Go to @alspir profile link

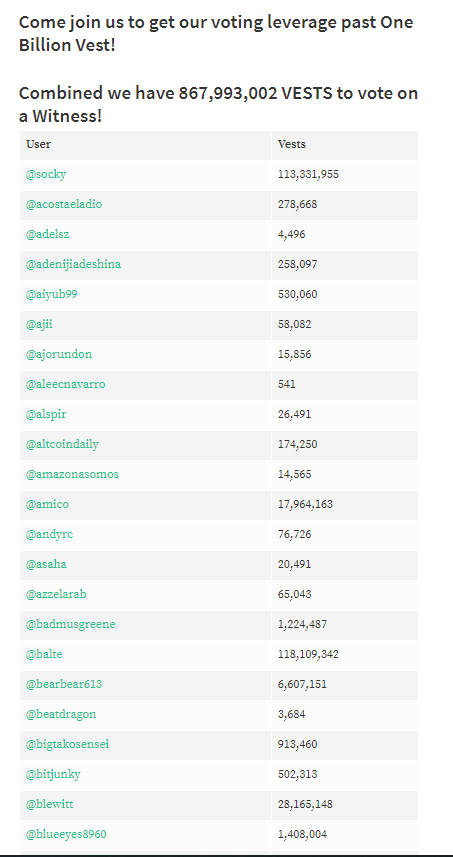[46, 414]
